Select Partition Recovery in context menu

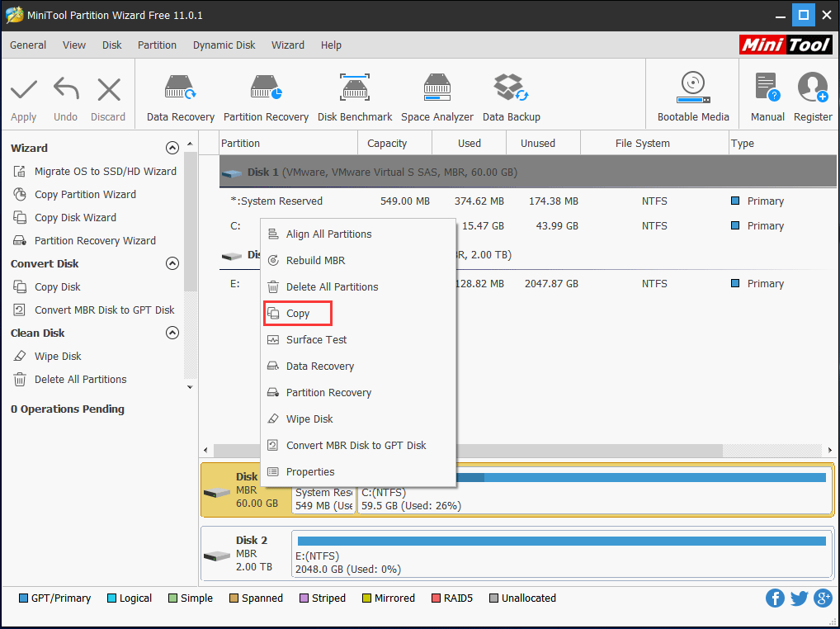tap(358, 393)
